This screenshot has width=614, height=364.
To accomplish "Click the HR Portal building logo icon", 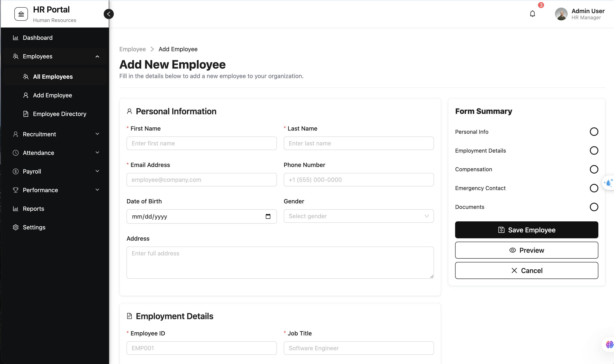I will tap(21, 14).
